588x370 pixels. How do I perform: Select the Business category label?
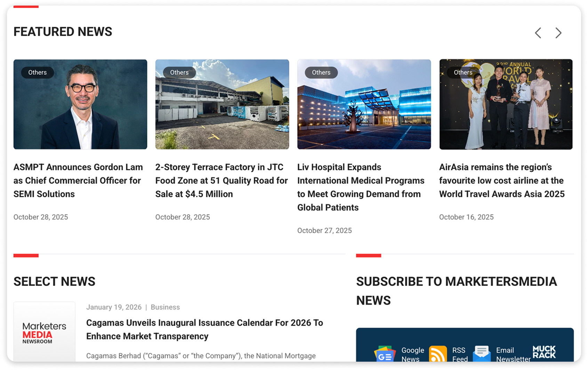pyautogui.click(x=165, y=307)
